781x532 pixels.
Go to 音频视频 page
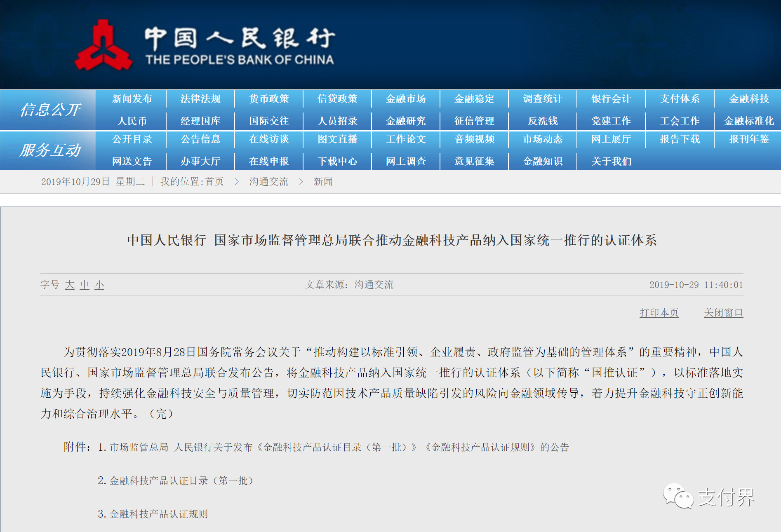pos(474,139)
